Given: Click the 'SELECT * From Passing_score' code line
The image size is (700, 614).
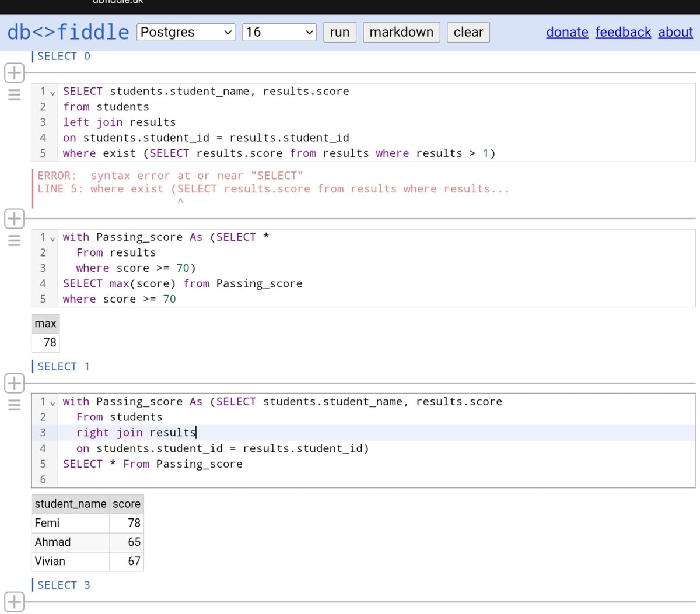Looking at the screenshot, I should click(x=153, y=464).
